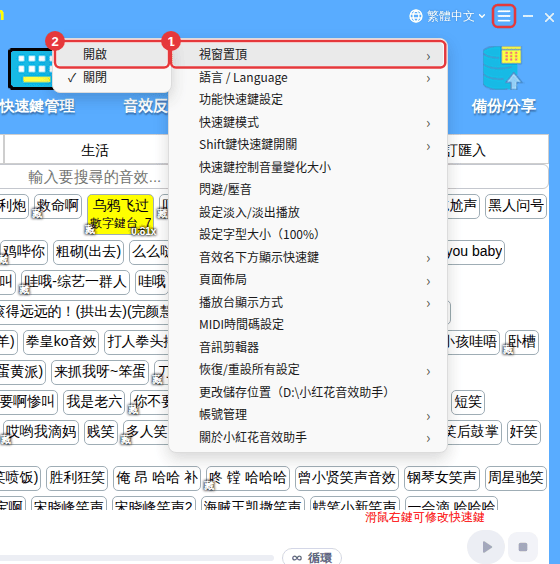Screen dimensions: 560x564
Task: Open the 閃避/壓音 menu item
Action: click(x=308, y=190)
